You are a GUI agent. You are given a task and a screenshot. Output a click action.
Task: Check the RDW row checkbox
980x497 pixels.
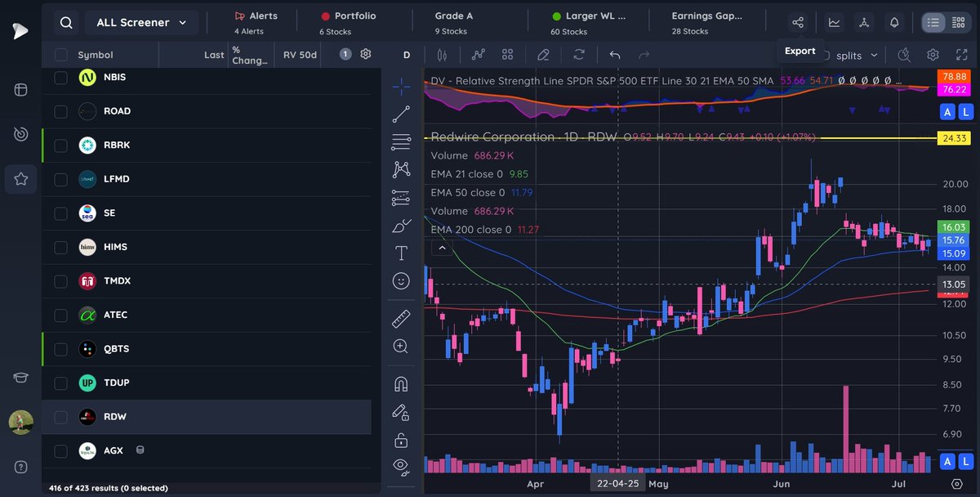(x=60, y=417)
